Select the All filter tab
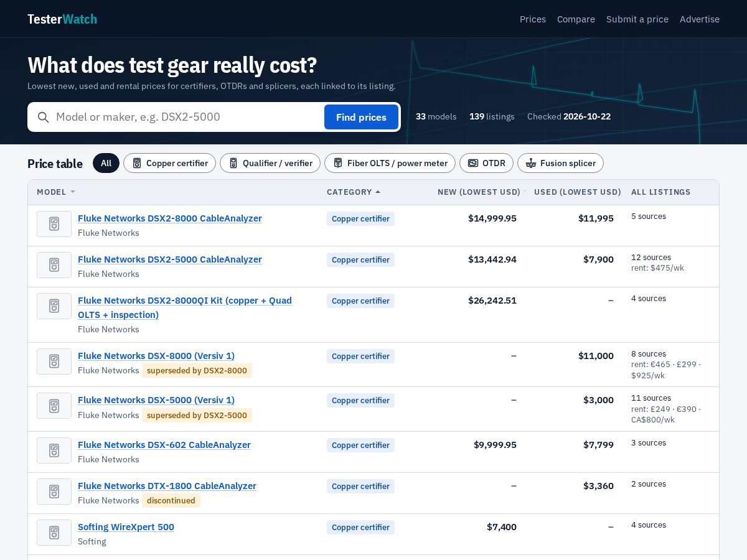This screenshot has width=747, height=560. point(106,163)
